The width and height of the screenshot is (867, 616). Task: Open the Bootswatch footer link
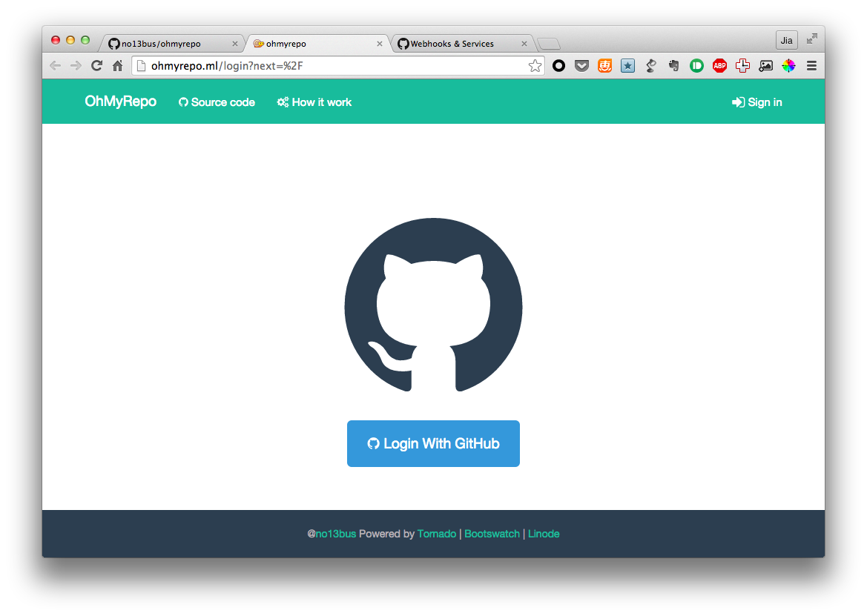click(x=492, y=534)
